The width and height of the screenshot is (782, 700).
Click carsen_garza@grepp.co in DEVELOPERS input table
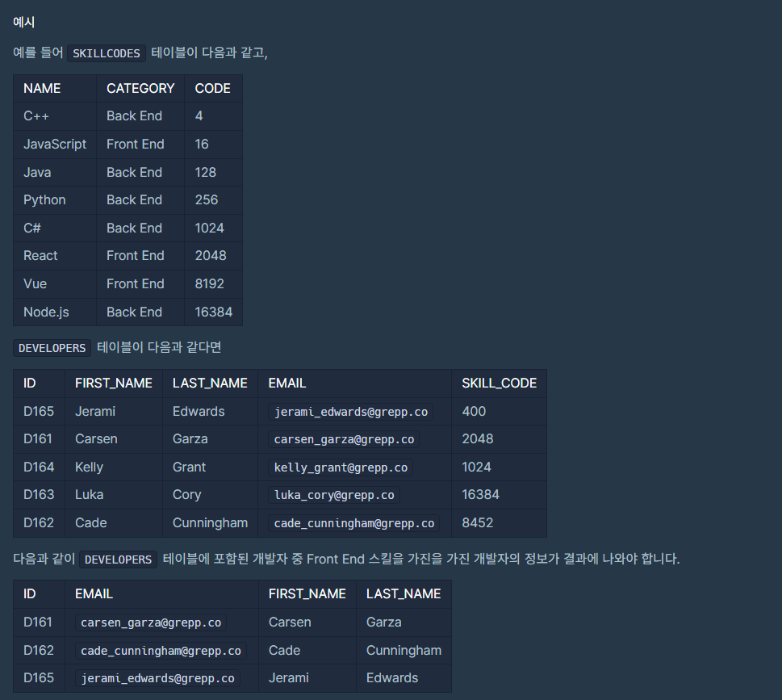[344, 439]
